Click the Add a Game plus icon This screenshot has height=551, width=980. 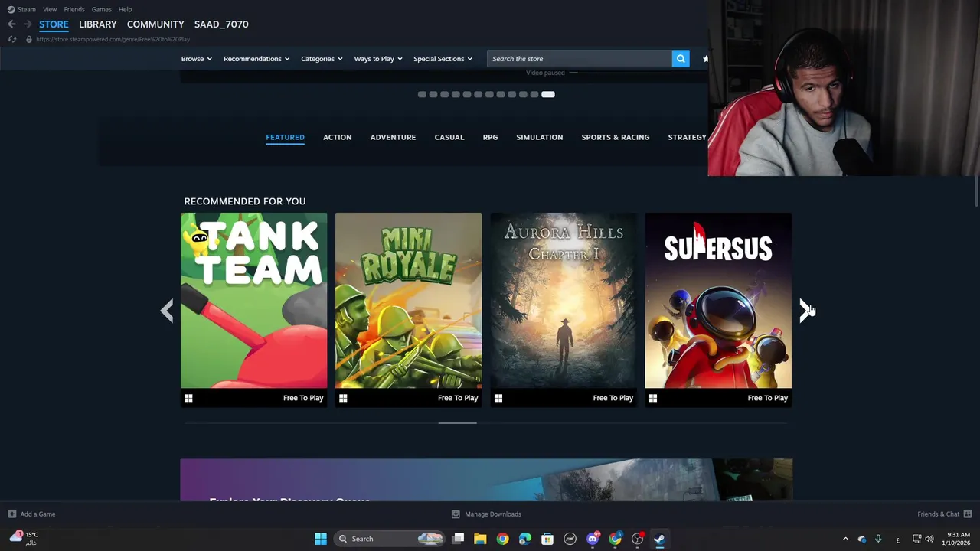coord(11,514)
